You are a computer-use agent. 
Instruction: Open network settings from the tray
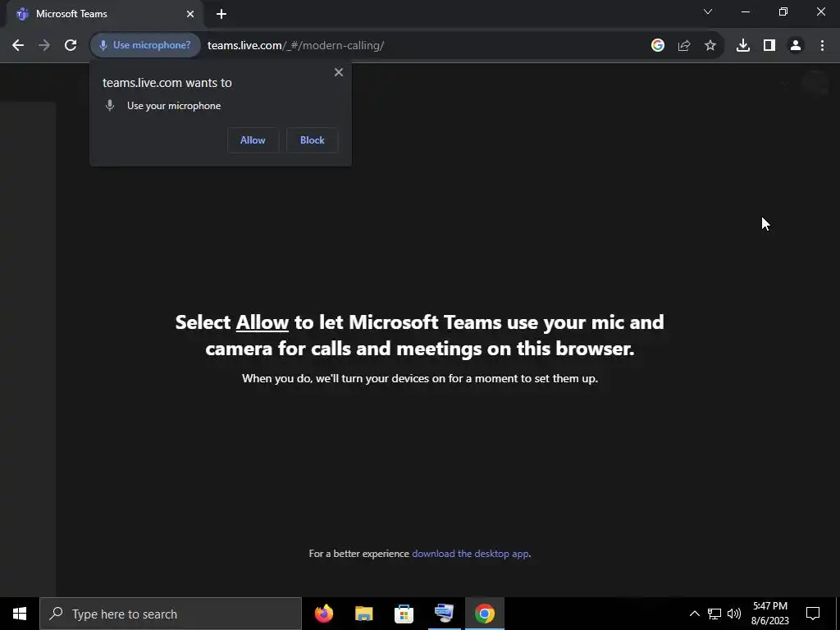[x=714, y=614]
